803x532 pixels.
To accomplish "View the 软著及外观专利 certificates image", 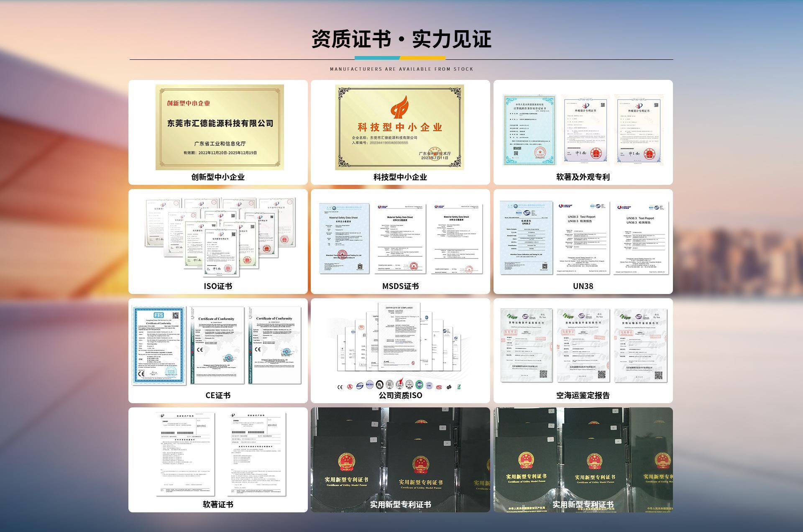I will click(x=583, y=129).
